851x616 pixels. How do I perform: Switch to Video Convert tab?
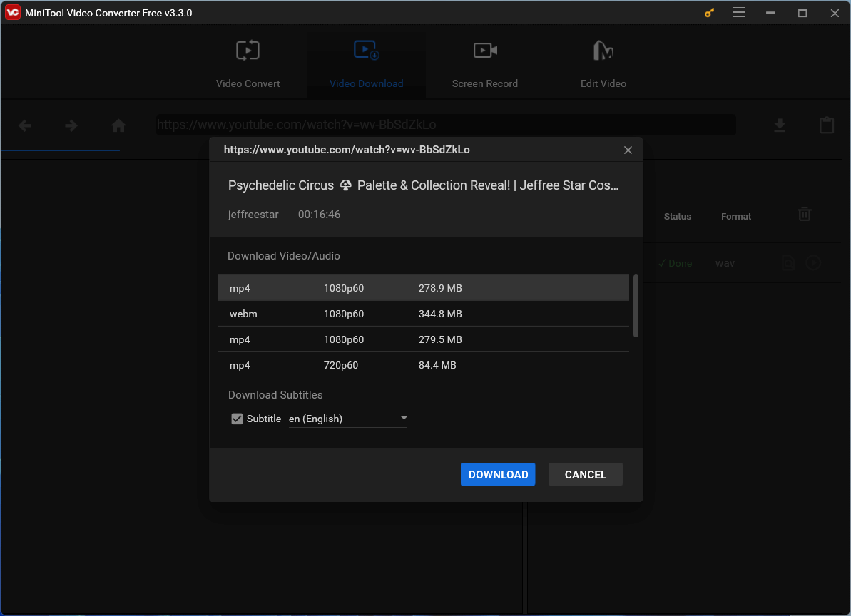248,65
